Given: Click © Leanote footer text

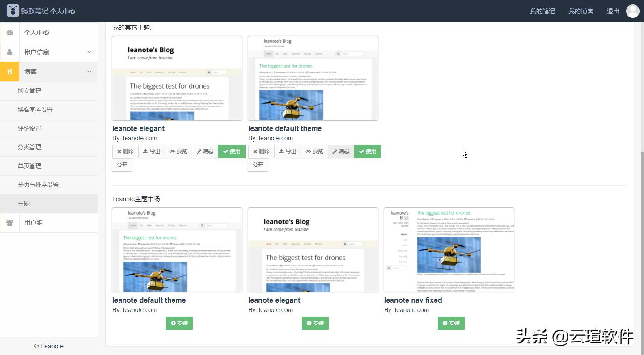Looking at the screenshot, I should (49, 346).
